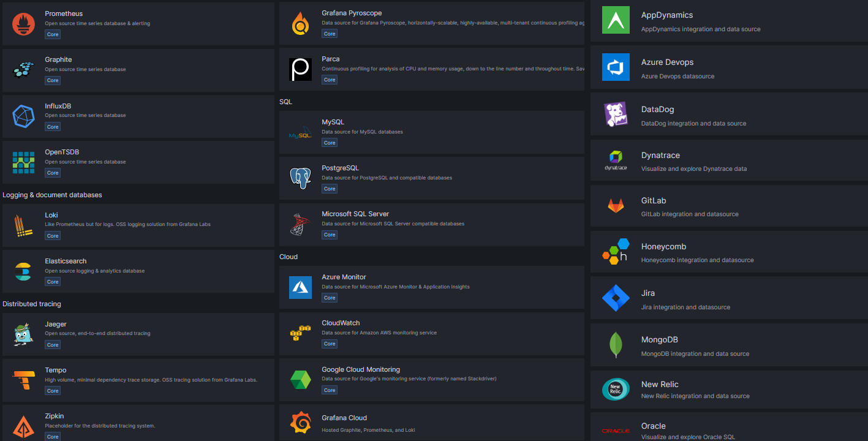Click the MongoDB title text
The image size is (868, 441).
tap(660, 339)
